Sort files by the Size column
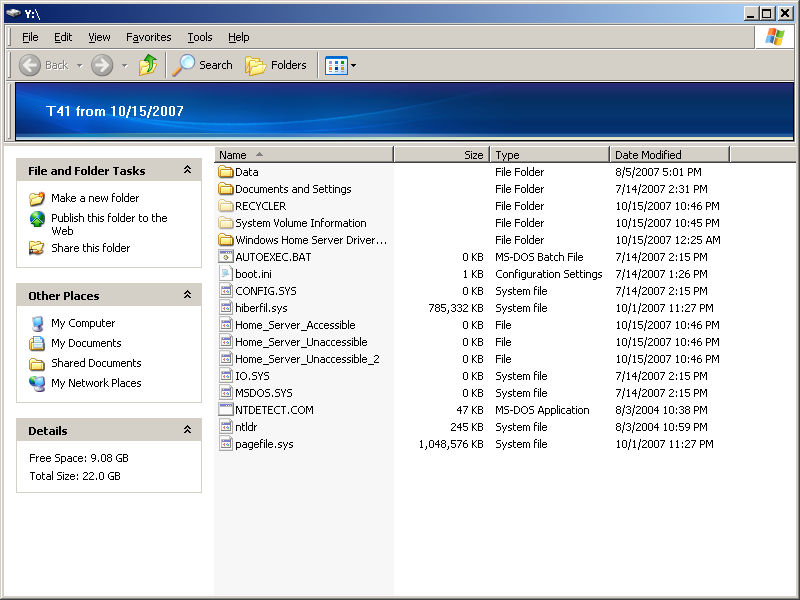 coord(442,155)
